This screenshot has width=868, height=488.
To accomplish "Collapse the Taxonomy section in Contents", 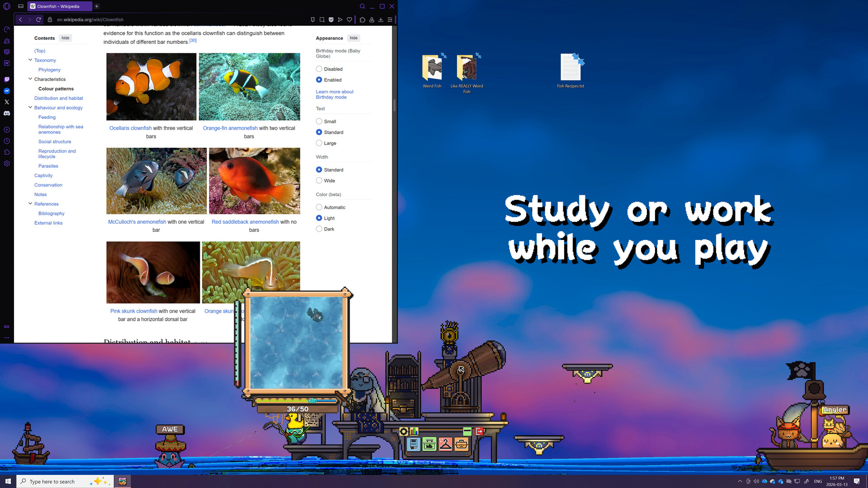I will click(30, 60).
